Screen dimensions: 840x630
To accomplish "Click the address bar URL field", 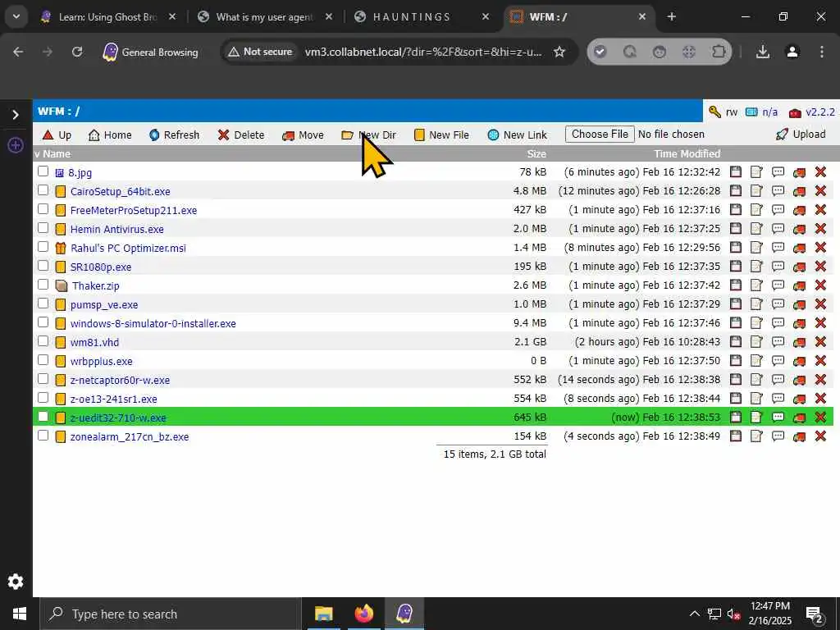I will pos(423,52).
